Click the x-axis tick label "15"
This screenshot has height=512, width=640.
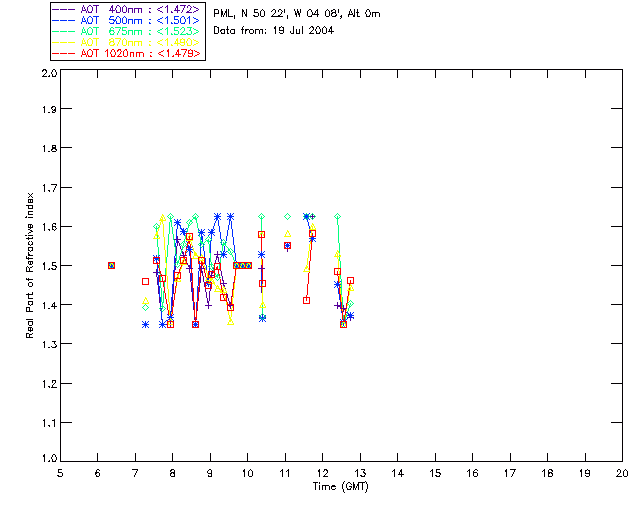tap(435, 473)
